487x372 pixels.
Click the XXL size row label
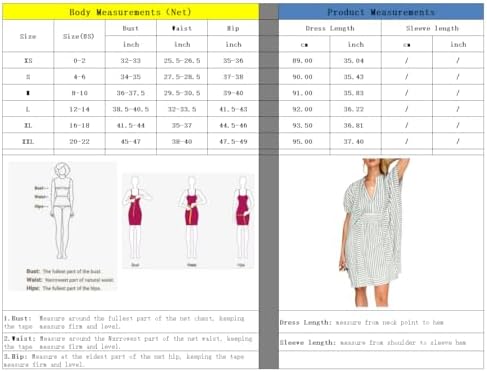point(28,142)
